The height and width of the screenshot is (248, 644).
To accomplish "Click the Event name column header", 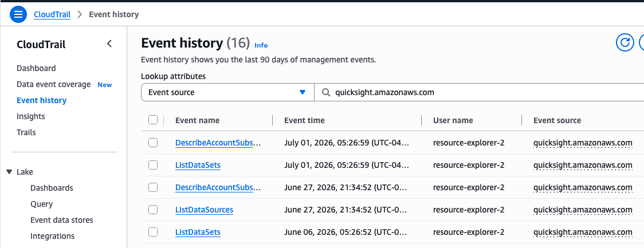I will tap(197, 120).
